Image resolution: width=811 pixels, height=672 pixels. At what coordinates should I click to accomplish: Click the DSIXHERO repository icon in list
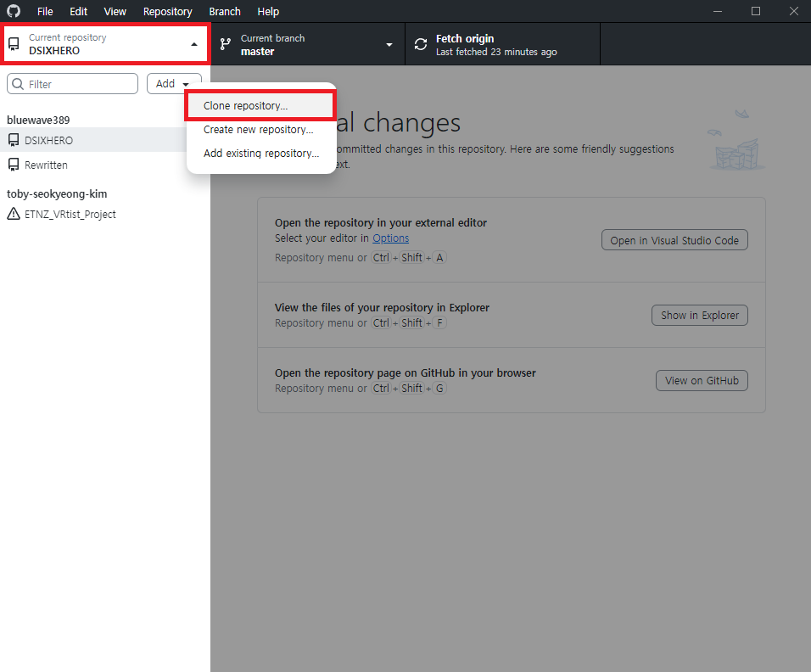click(x=14, y=140)
